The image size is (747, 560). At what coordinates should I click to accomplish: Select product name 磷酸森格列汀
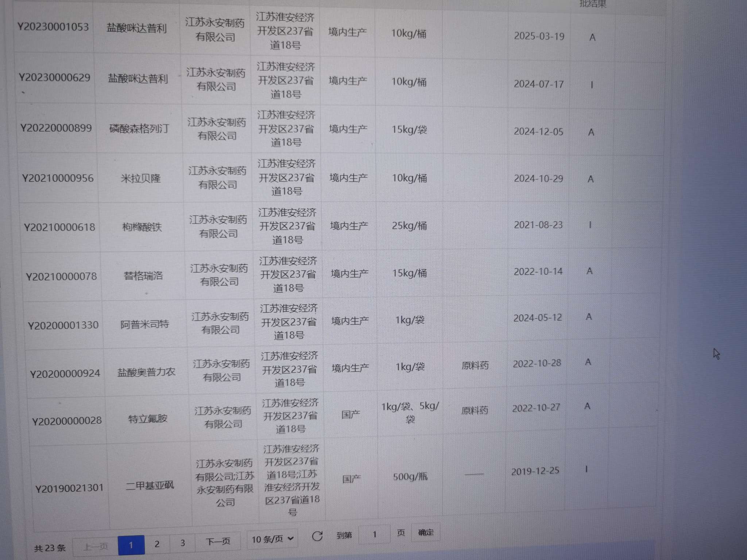pyautogui.click(x=139, y=128)
